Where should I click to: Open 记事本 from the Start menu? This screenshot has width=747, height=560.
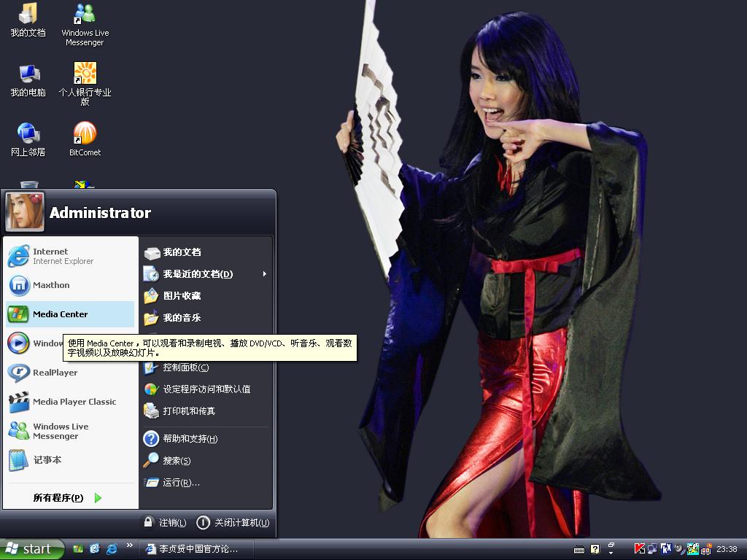point(47,460)
